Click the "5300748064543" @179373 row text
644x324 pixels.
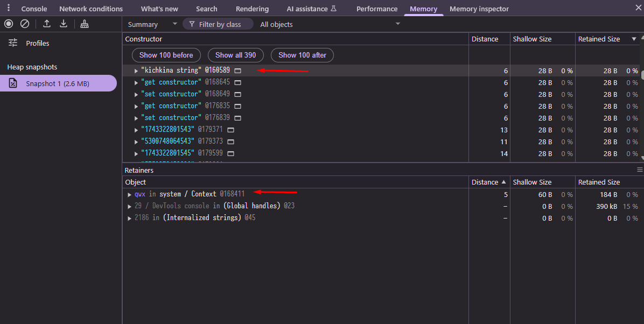[x=181, y=142]
